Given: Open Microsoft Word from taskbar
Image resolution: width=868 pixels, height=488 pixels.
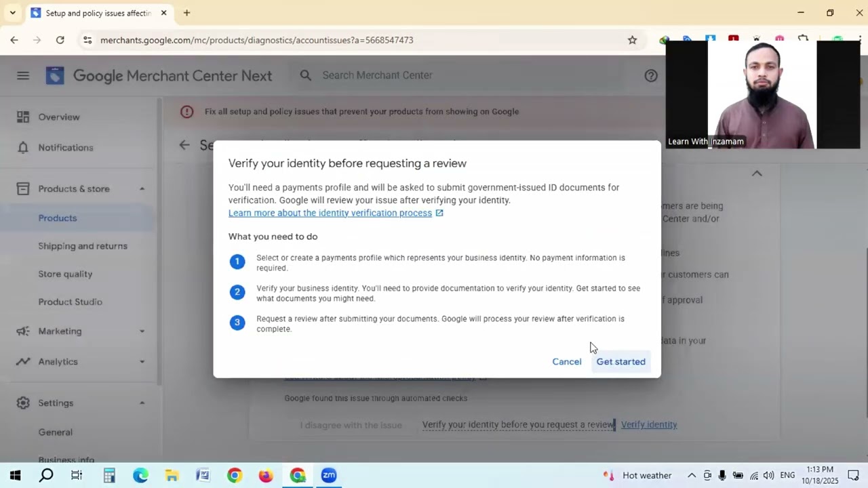Looking at the screenshot, I should 203,475.
